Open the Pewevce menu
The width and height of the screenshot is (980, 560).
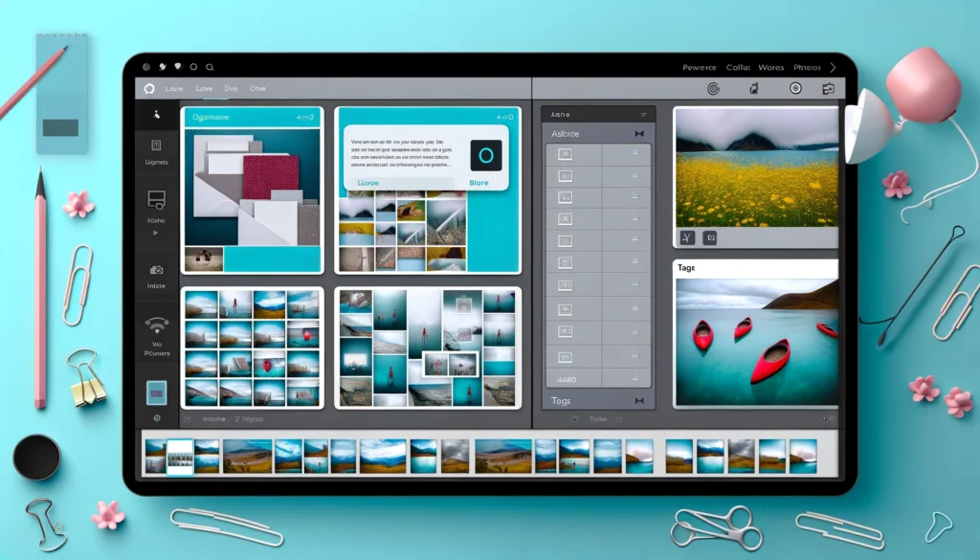pyautogui.click(x=700, y=68)
